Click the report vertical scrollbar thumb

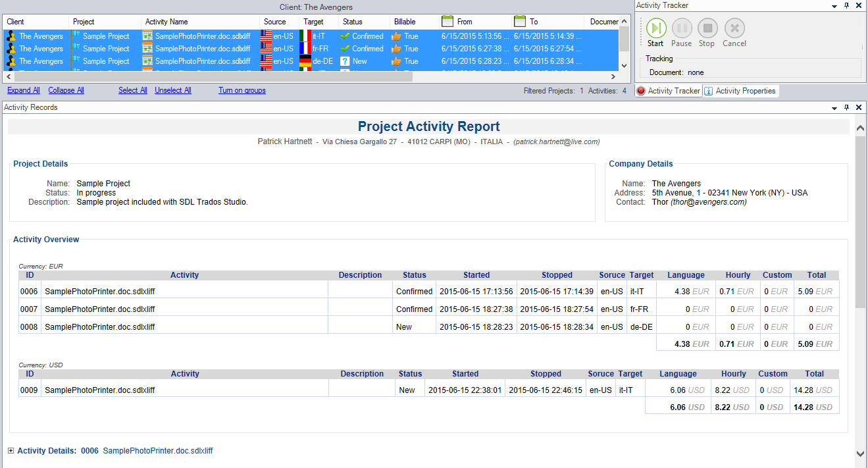861,221
